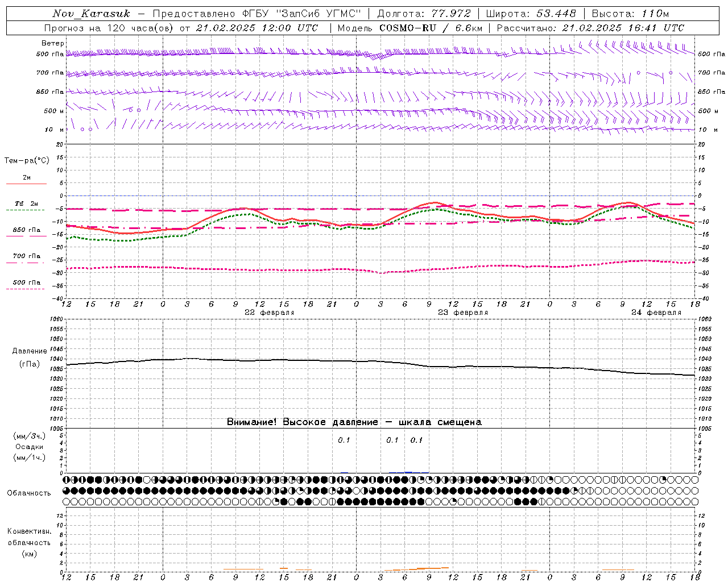Click the (км) unit under convective cloudiness
This screenshot has width=728, height=582.
[x=30, y=554]
